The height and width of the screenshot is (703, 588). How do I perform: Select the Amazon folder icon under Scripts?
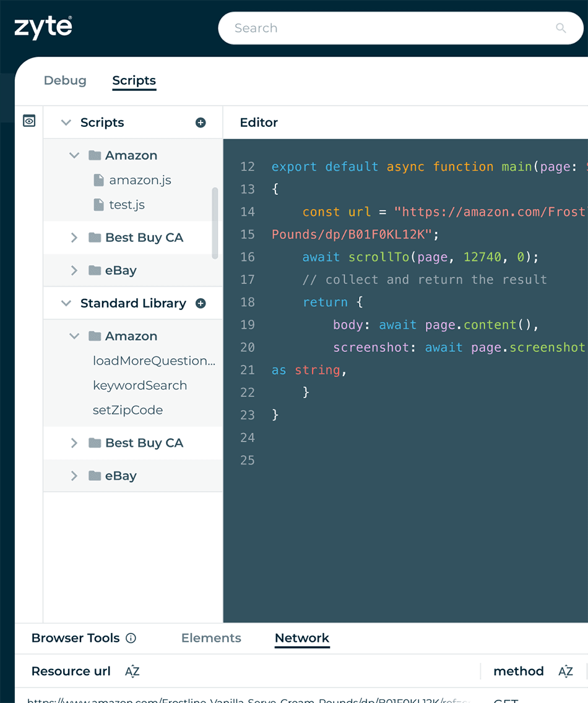(95, 155)
